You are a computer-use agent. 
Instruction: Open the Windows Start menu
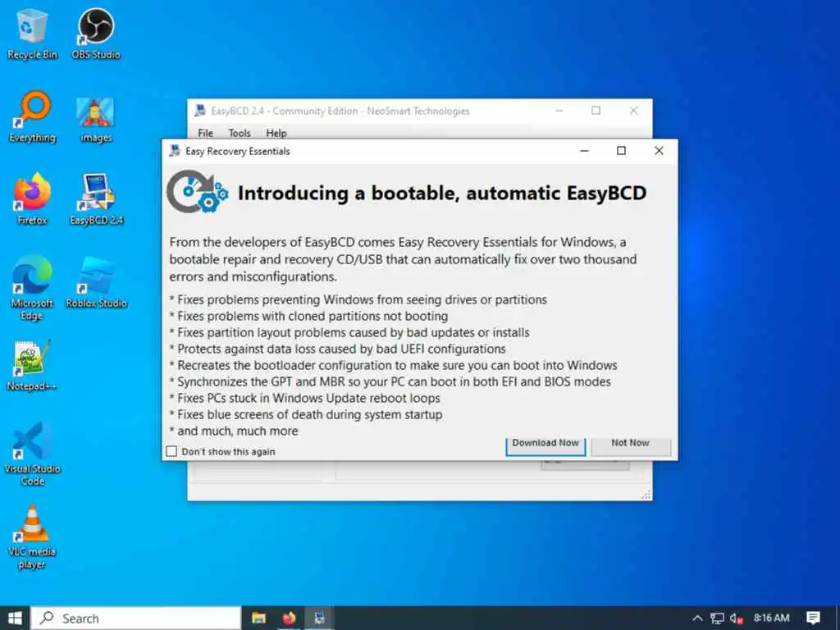pos(15,619)
